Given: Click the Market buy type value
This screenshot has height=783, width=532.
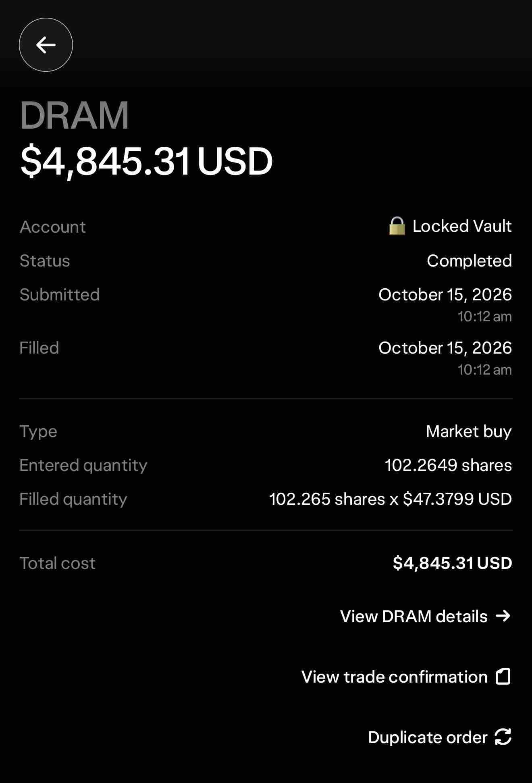Looking at the screenshot, I should [x=469, y=431].
